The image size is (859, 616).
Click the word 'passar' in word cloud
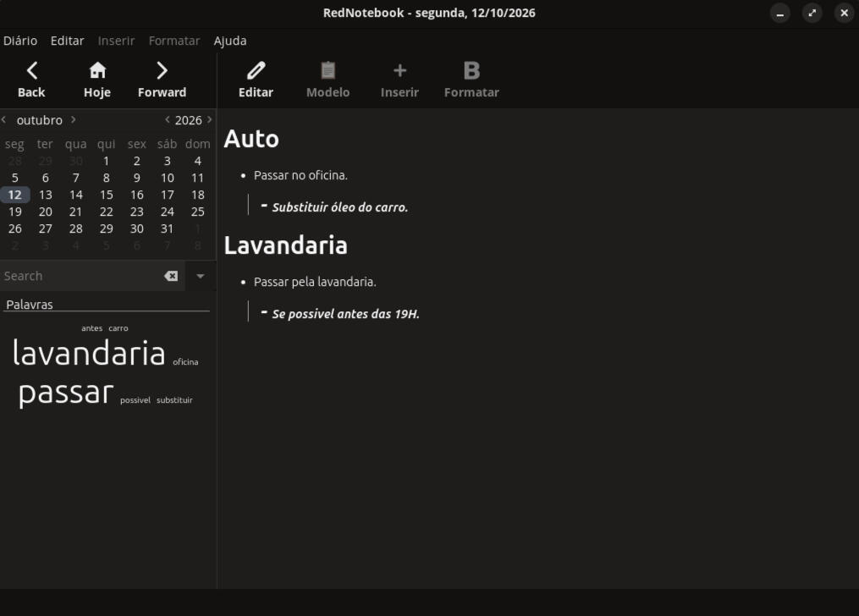point(66,393)
